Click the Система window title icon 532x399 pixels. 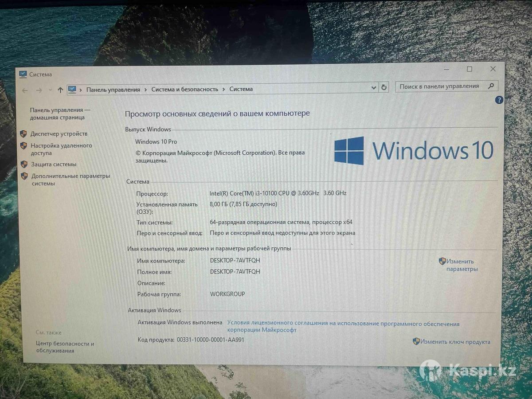pos(23,74)
